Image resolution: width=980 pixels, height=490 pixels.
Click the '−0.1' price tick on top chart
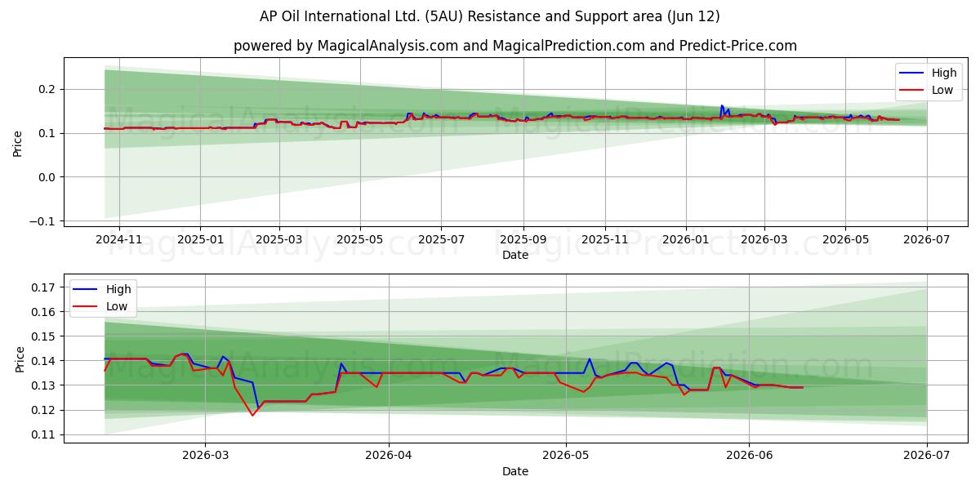43,221
